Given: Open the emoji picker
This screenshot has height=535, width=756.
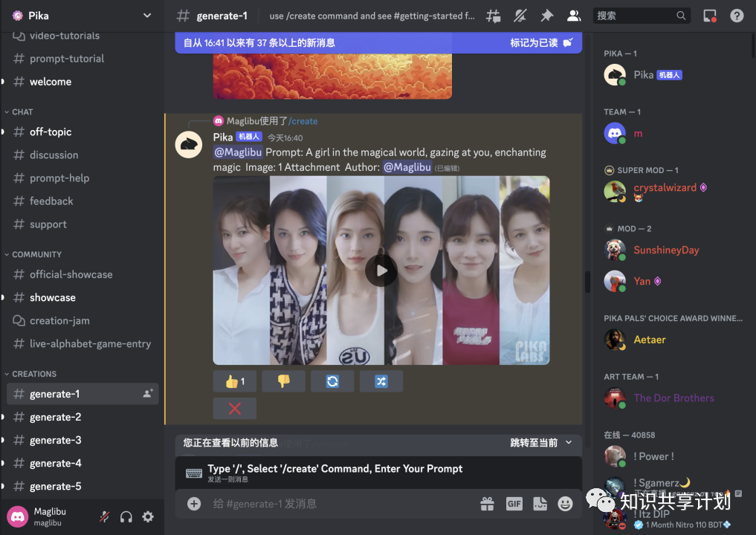Looking at the screenshot, I should [x=566, y=504].
